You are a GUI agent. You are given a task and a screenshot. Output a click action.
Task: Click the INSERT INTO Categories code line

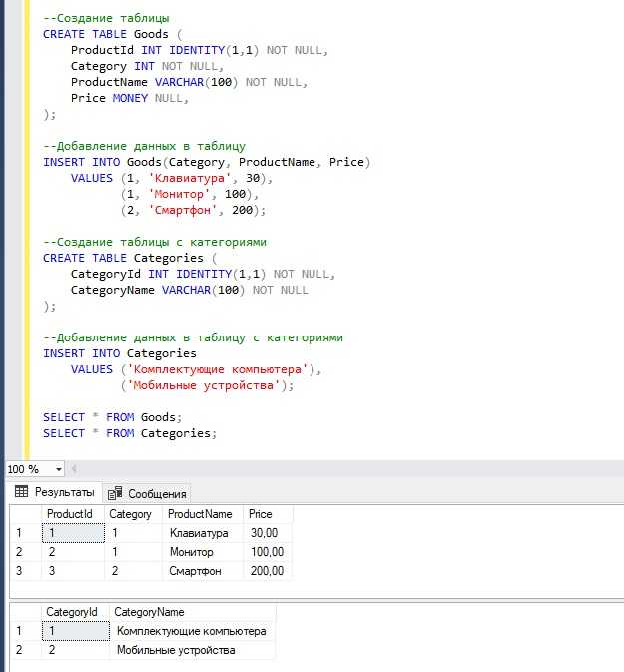(x=120, y=353)
